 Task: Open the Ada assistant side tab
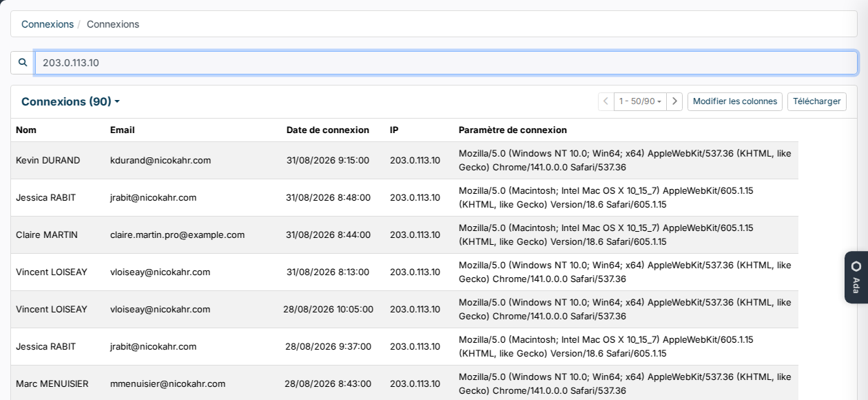856,277
